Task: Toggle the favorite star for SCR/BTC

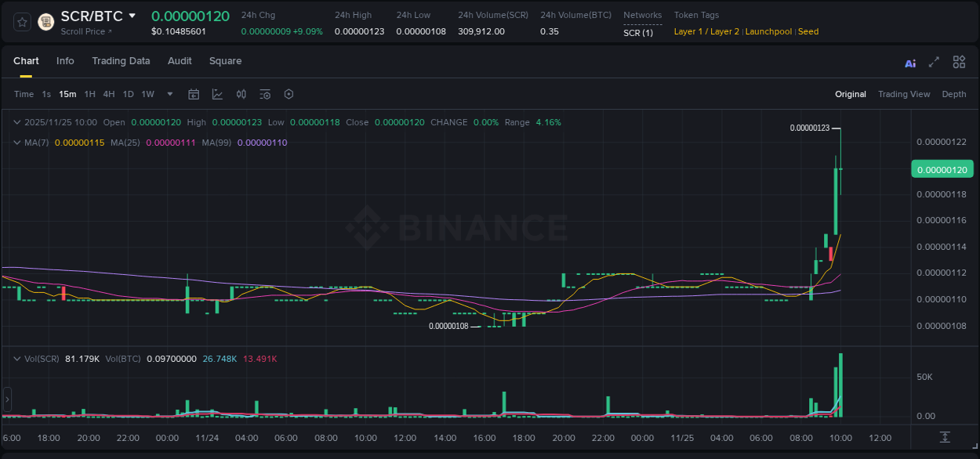Action: pyautogui.click(x=21, y=21)
